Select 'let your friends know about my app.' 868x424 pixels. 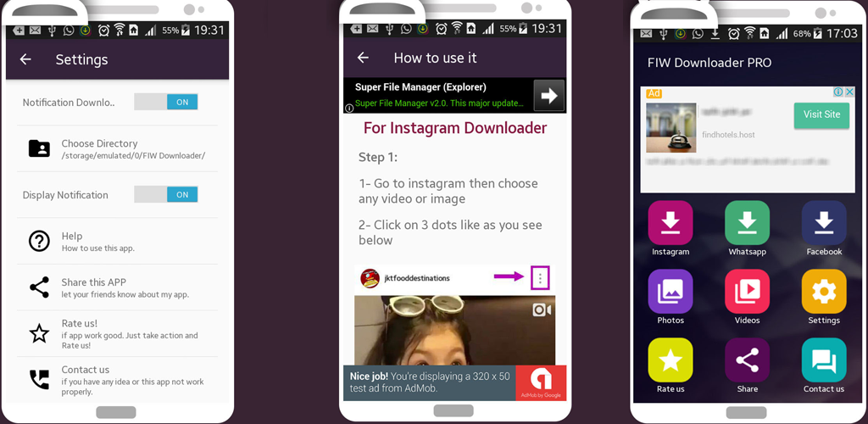coord(125,294)
